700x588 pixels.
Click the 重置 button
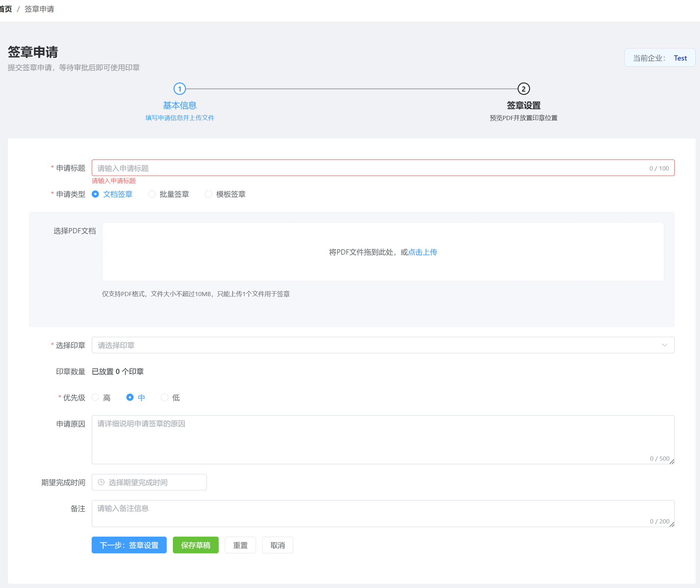click(x=240, y=545)
